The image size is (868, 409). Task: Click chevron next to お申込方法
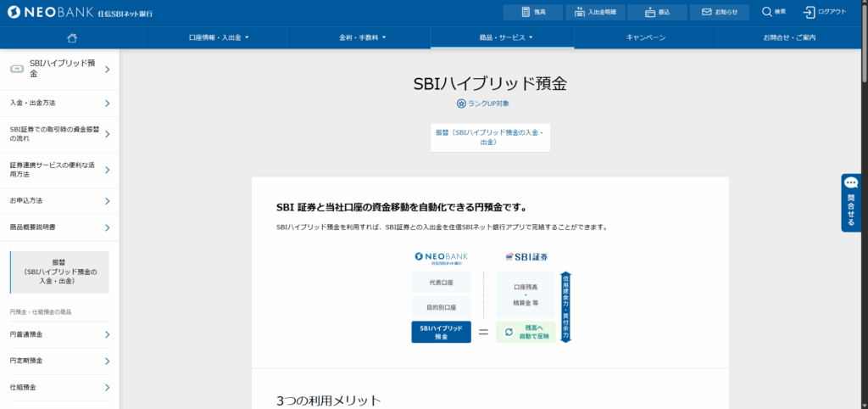(x=108, y=201)
